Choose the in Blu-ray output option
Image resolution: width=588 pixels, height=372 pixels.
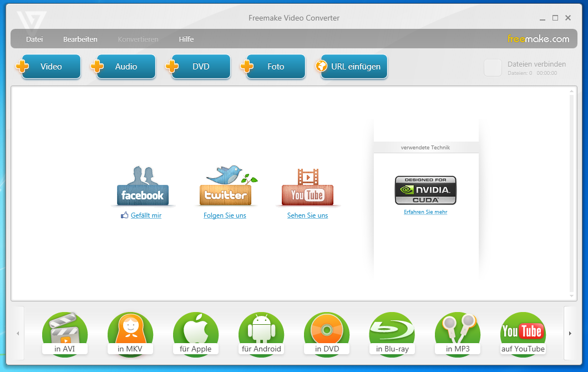(x=392, y=334)
